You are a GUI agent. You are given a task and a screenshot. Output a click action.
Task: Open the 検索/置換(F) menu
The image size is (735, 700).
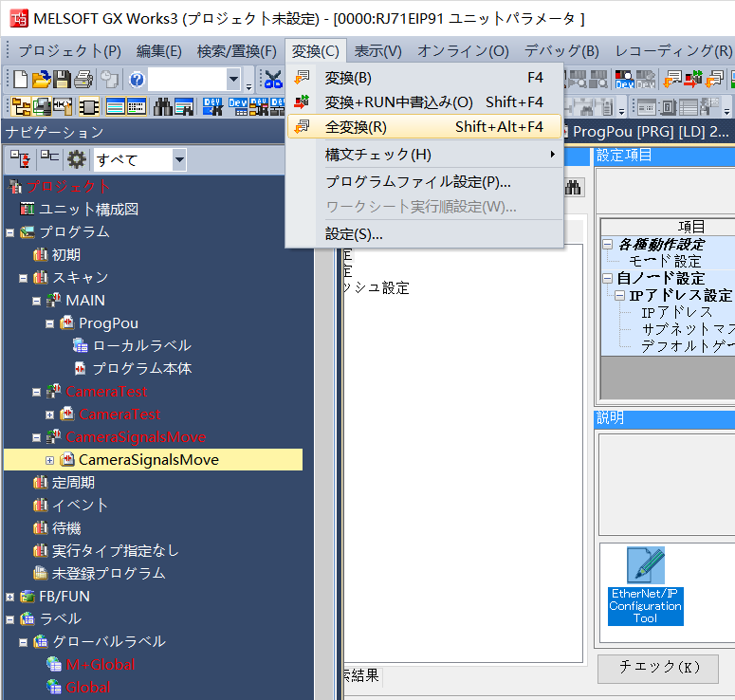point(237,50)
